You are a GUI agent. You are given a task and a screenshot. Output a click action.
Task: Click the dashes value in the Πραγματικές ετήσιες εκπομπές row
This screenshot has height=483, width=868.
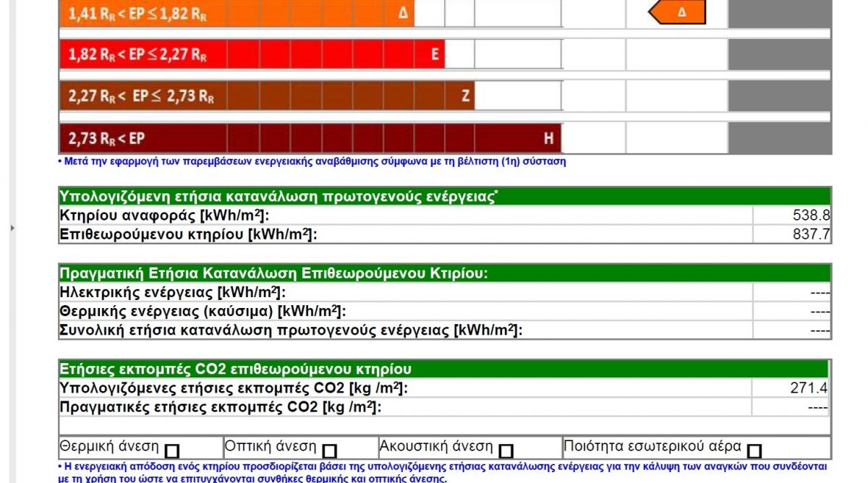click(817, 408)
